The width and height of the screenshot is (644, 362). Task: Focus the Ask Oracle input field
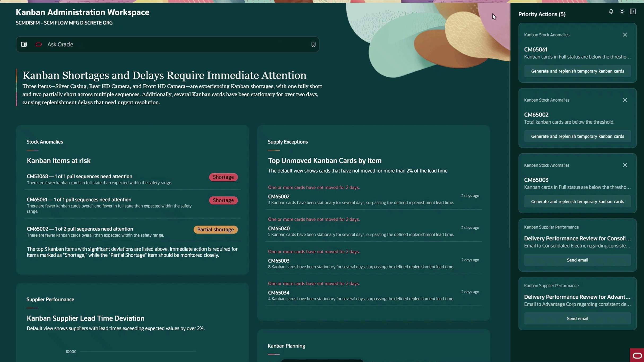pos(167,44)
